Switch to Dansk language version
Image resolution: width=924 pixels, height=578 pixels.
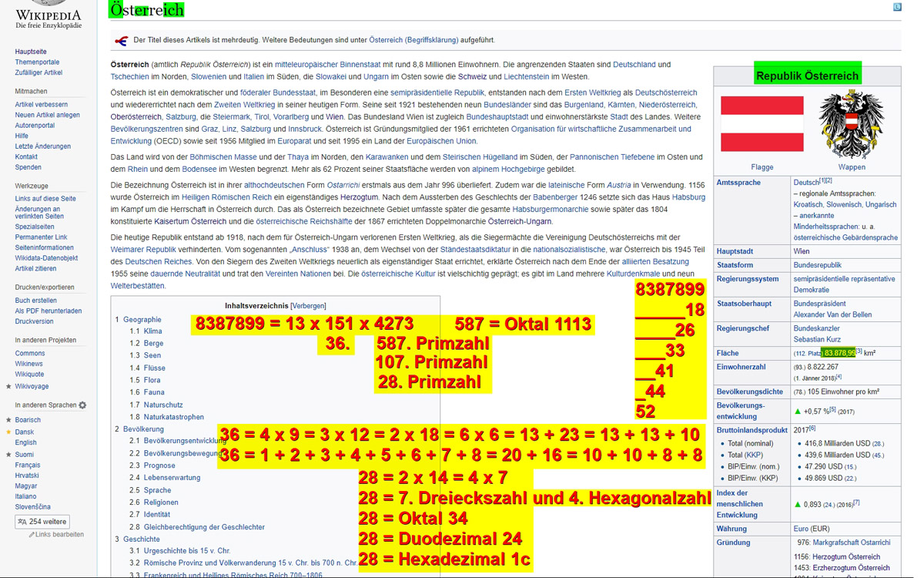pos(25,432)
